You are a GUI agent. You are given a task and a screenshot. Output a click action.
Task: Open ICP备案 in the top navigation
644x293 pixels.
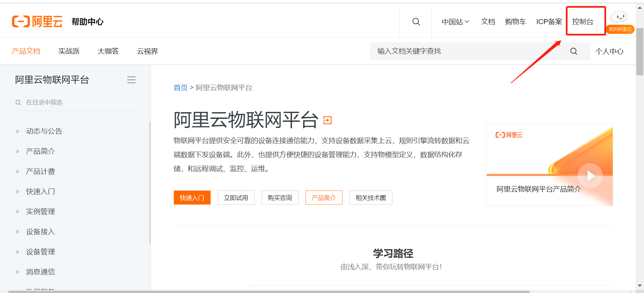(549, 22)
